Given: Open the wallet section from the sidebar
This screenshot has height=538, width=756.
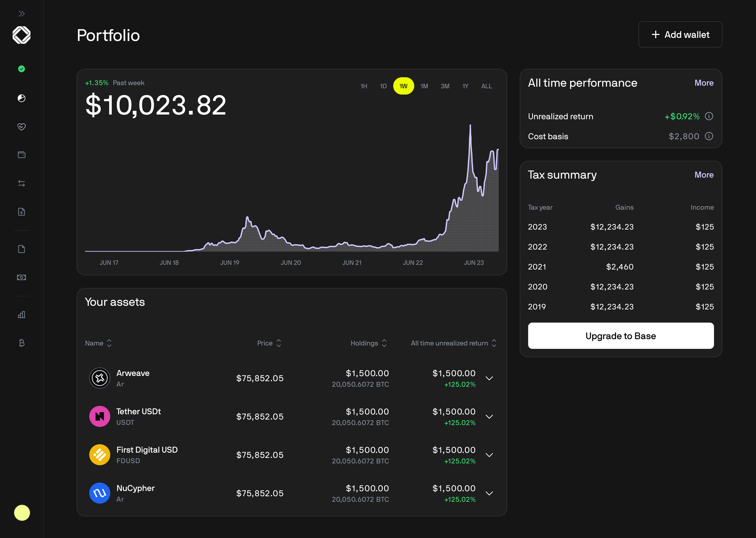Looking at the screenshot, I should (21, 154).
